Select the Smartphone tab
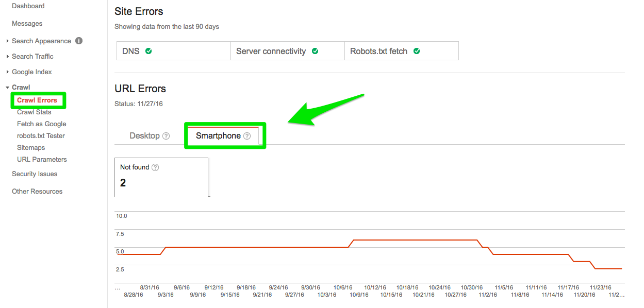The width and height of the screenshot is (644, 308). coord(218,135)
